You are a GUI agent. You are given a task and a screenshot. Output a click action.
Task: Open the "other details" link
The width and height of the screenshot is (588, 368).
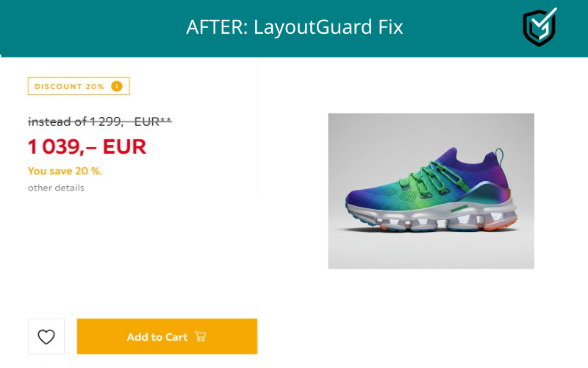pyautogui.click(x=56, y=188)
